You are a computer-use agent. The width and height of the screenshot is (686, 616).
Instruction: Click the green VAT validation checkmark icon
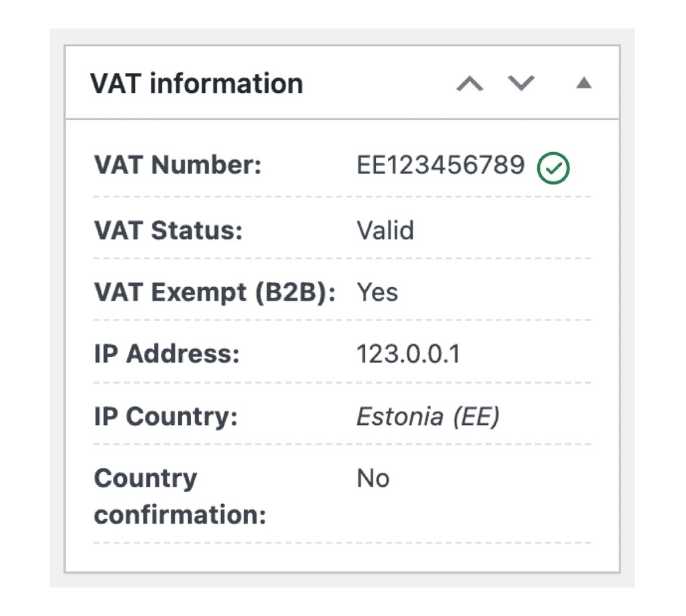[552, 167]
